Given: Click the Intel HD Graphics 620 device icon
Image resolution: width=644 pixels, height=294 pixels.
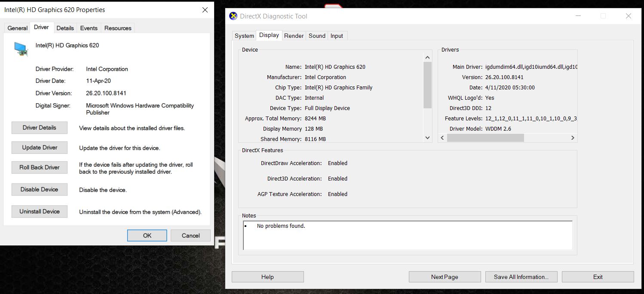Looking at the screenshot, I should 21,49.
